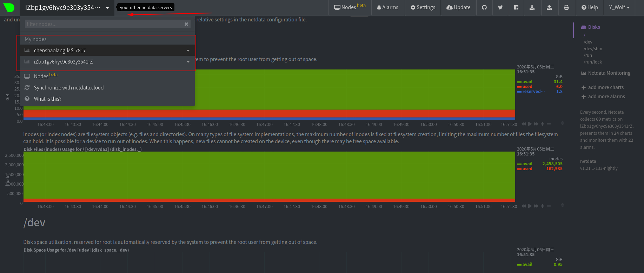Screen dimensions: 644x273
Task: Click Disk Files (inodes) Usage chart title
Action: (82, 149)
